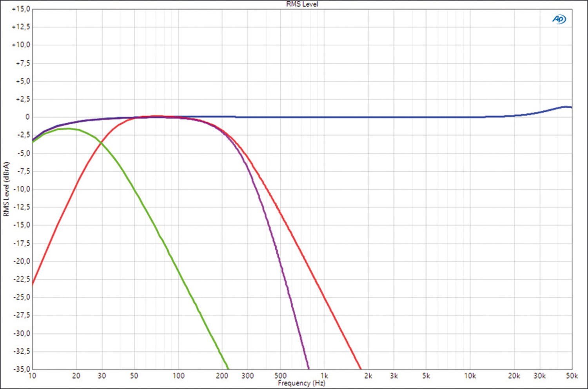Click the 0 y-axis label
This screenshot has width=588, height=389.
click(x=27, y=117)
